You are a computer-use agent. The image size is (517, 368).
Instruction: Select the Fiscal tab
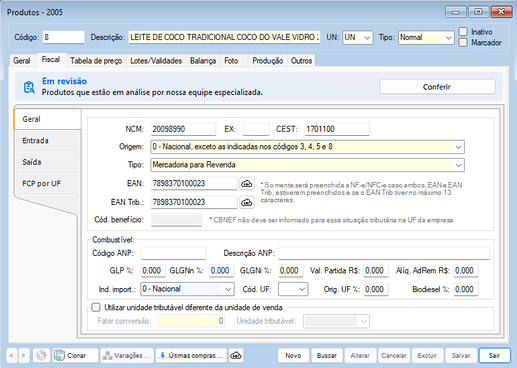click(51, 60)
